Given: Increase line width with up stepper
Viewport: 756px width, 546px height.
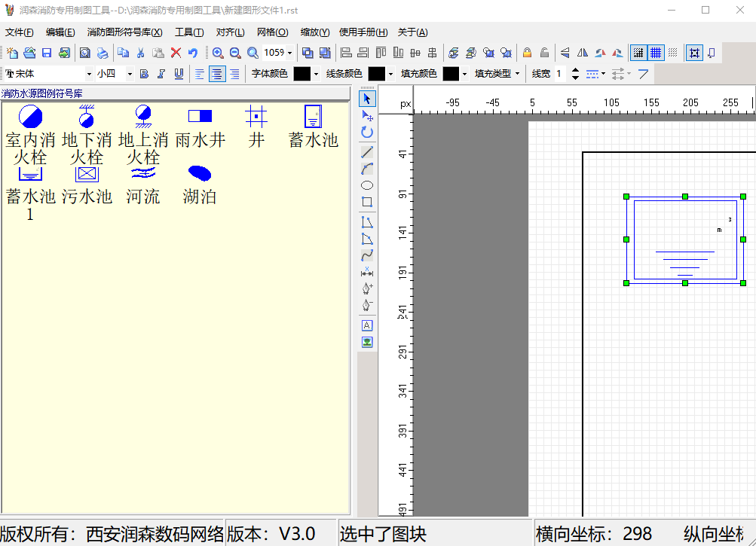Looking at the screenshot, I should (576, 70).
